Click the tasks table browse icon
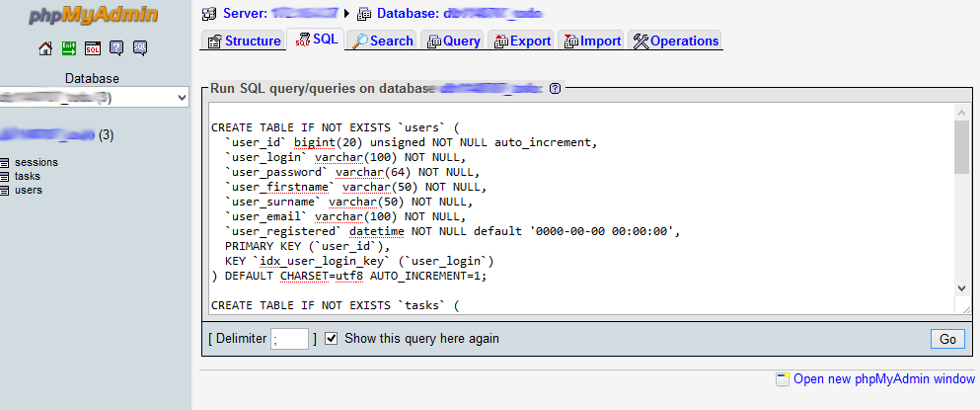 (x=5, y=177)
